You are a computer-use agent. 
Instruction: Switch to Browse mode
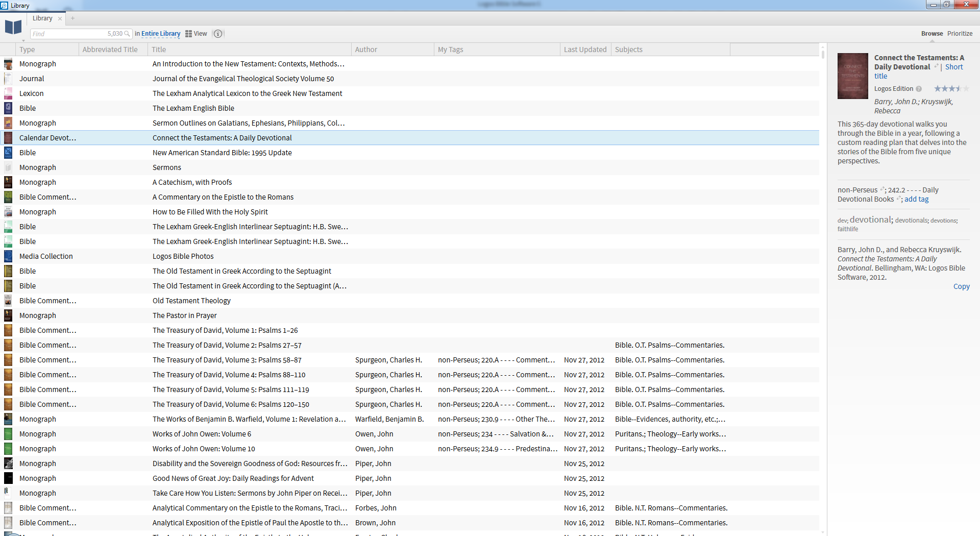point(932,34)
